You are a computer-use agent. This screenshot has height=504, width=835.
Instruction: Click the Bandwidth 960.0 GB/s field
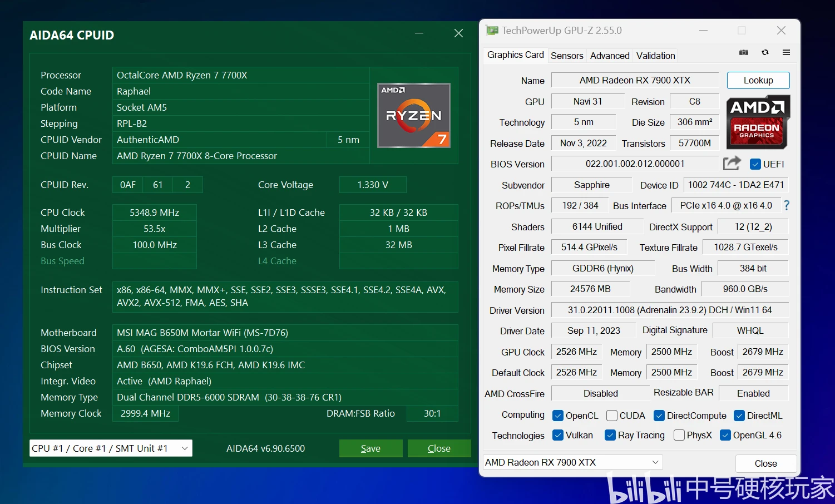coord(745,289)
